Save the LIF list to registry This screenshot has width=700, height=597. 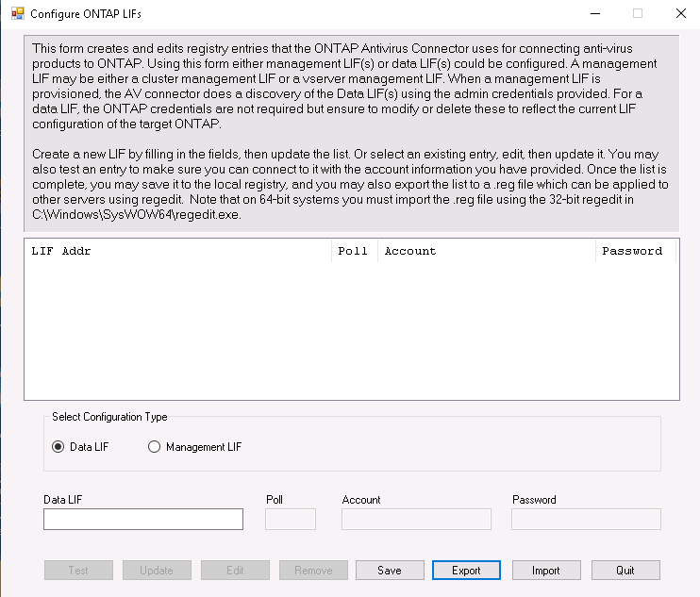[x=390, y=571]
